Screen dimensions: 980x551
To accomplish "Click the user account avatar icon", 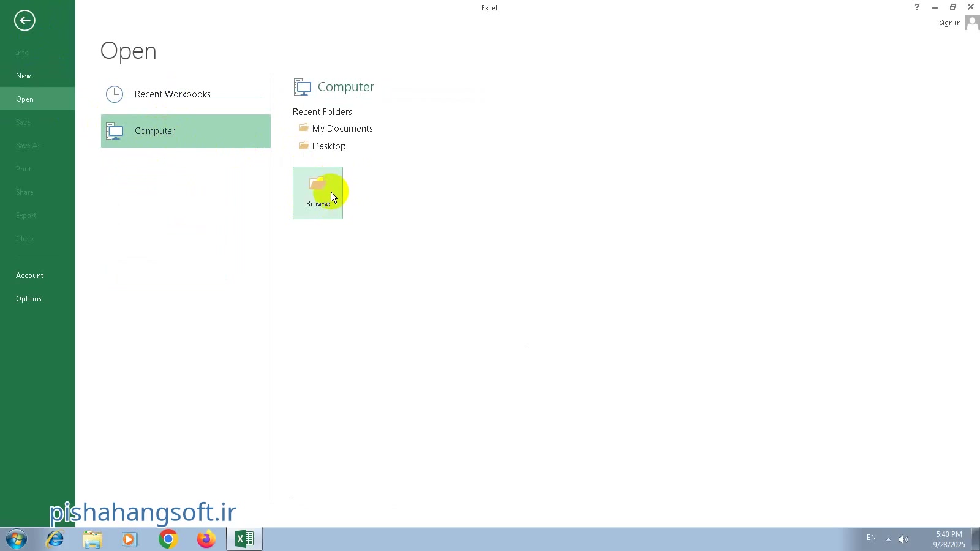I will (x=972, y=23).
